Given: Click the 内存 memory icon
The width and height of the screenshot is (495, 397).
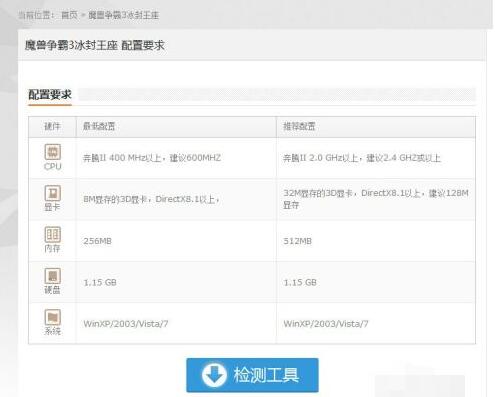Looking at the screenshot, I should (x=52, y=234).
